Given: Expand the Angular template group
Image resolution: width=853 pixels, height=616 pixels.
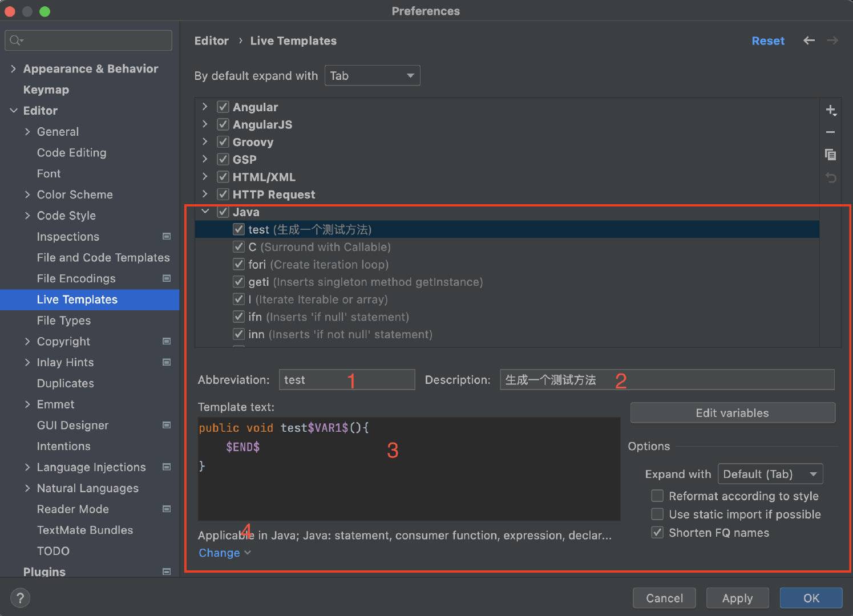Looking at the screenshot, I should 205,107.
